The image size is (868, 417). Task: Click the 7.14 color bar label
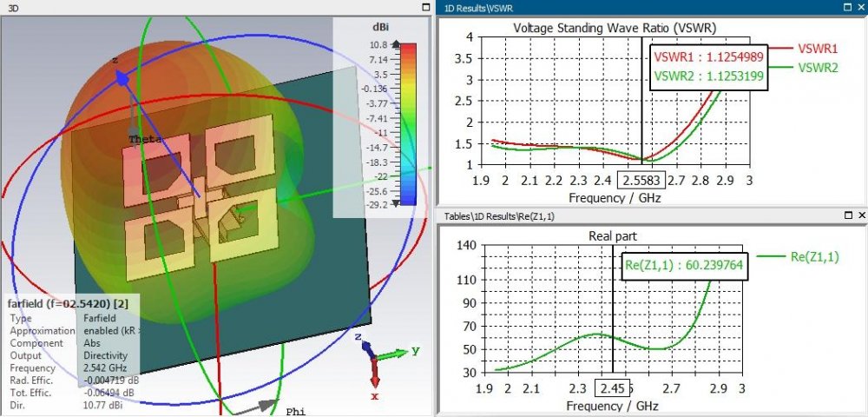coord(378,59)
